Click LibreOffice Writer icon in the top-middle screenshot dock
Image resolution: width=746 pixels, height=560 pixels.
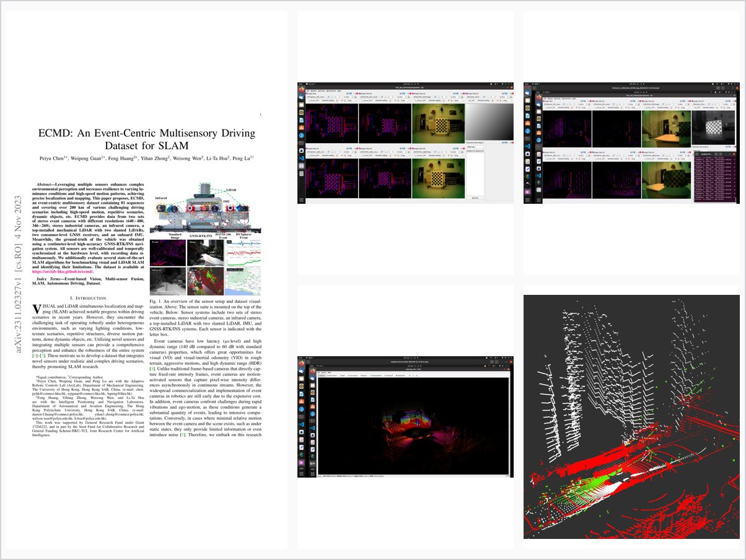[302, 120]
